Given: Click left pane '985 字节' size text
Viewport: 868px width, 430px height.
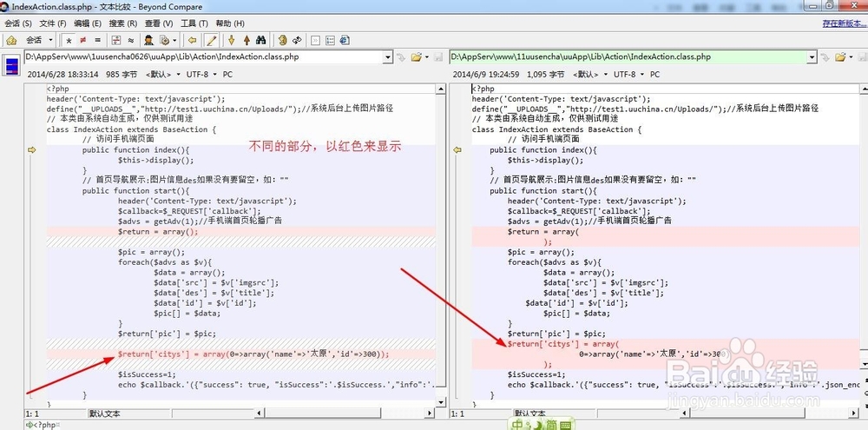Looking at the screenshot, I should (122, 74).
